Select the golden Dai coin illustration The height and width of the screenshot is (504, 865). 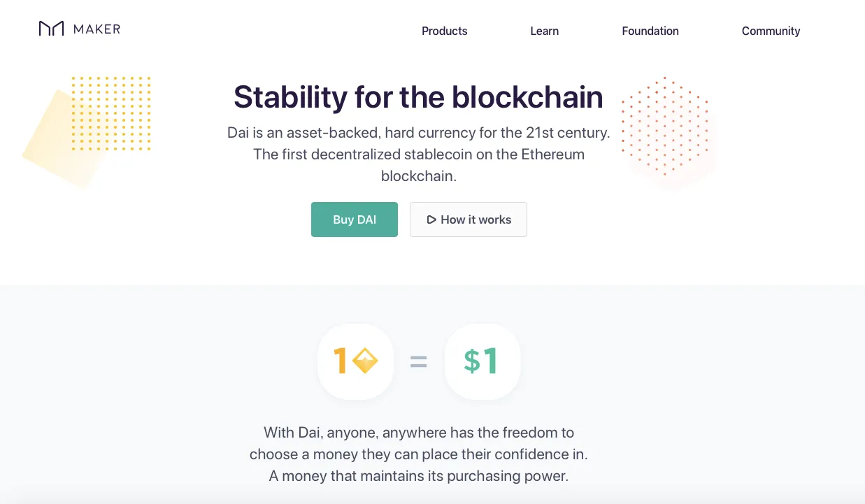click(356, 361)
